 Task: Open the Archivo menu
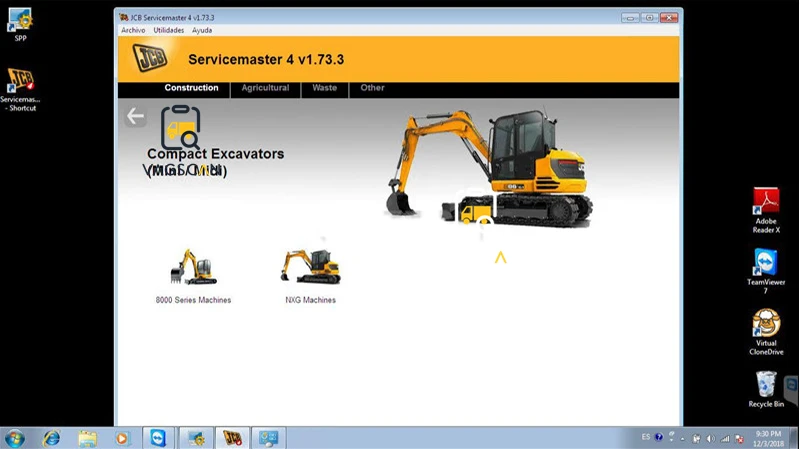point(133,30)
